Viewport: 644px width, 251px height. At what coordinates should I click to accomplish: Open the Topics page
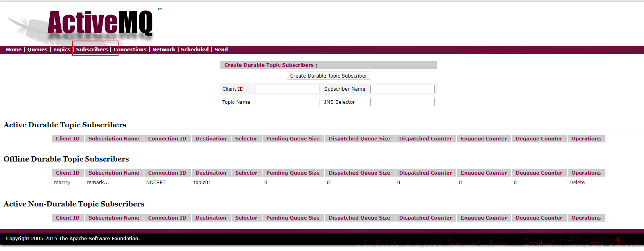(62, 50)
